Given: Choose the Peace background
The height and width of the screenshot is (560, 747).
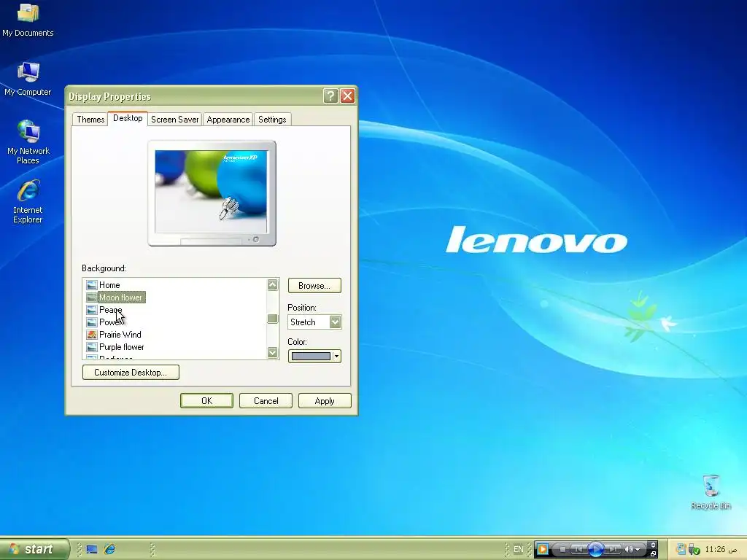Looking at the screenshot, I should (x=111, y=309).
